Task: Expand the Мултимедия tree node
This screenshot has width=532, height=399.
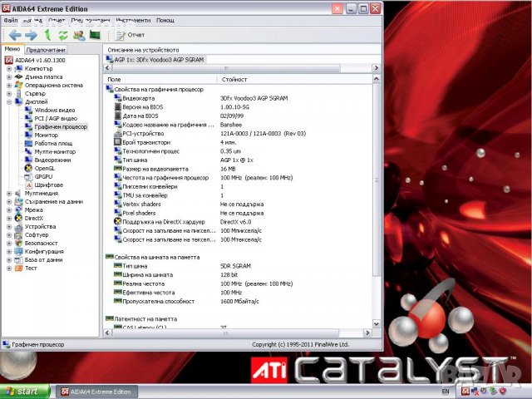Action: pyautogui.click(x=9, y=193)
